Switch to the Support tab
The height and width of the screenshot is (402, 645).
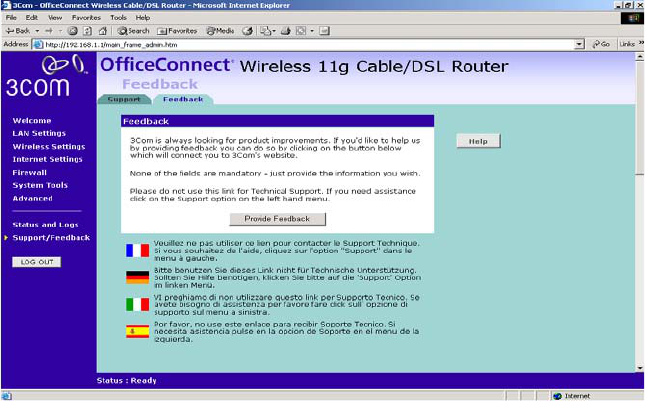pyautogui.click(x=124, y=99)
